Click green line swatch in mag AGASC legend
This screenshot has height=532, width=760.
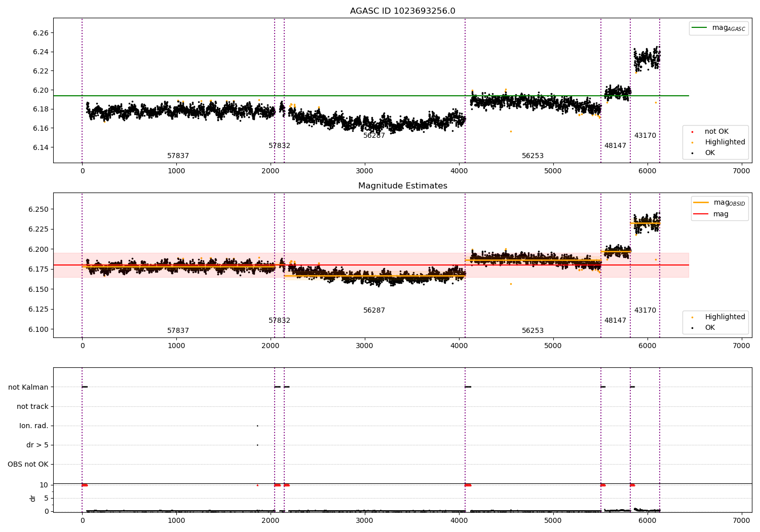coord(700,28)
